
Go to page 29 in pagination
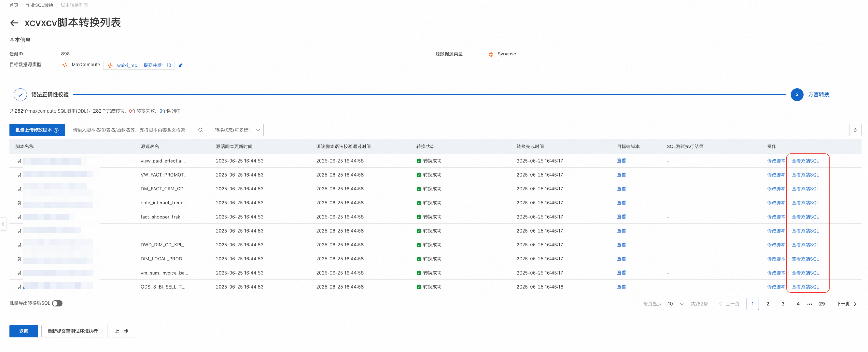click(822, 304)
